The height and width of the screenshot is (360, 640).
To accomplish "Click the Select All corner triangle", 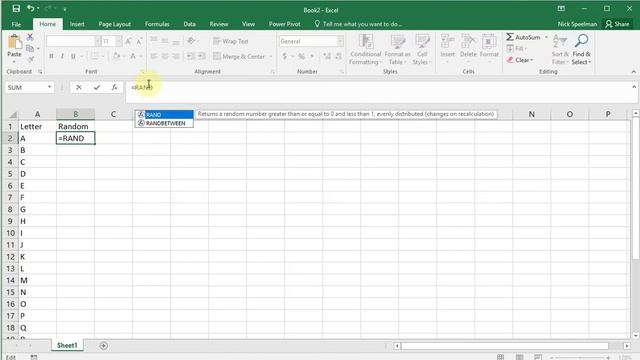I will tap(13, 115).
